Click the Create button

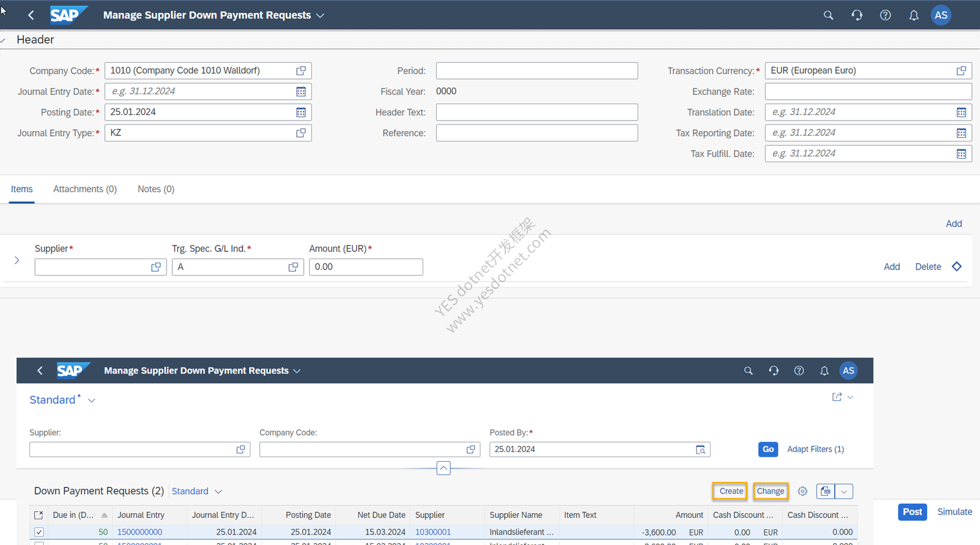[730, 491]
